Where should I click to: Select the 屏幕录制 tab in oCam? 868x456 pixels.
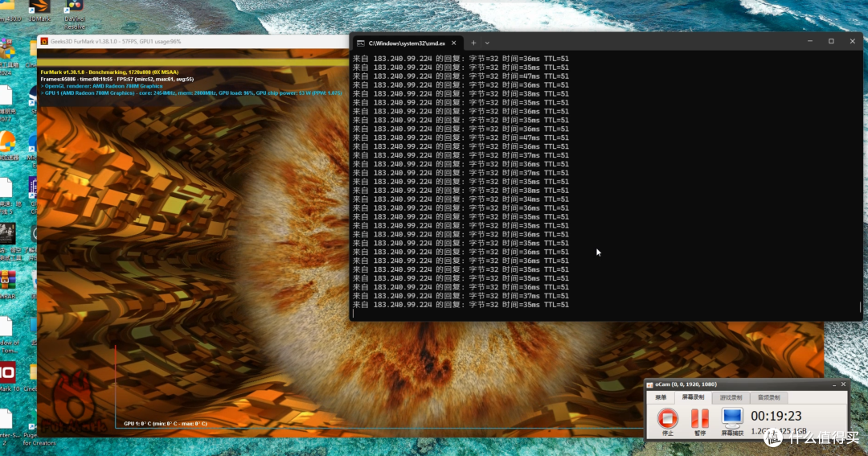[x=693, y=397]
